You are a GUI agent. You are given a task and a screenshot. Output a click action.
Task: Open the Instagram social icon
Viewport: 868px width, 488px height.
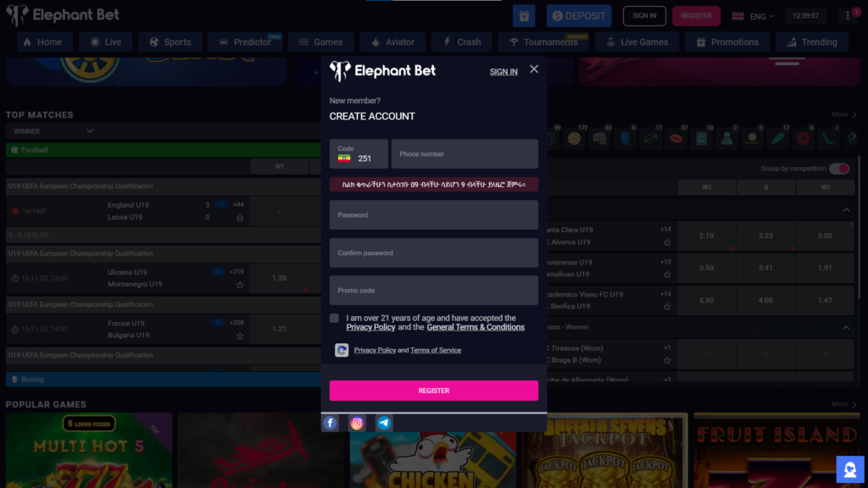(x=357, y=423)
